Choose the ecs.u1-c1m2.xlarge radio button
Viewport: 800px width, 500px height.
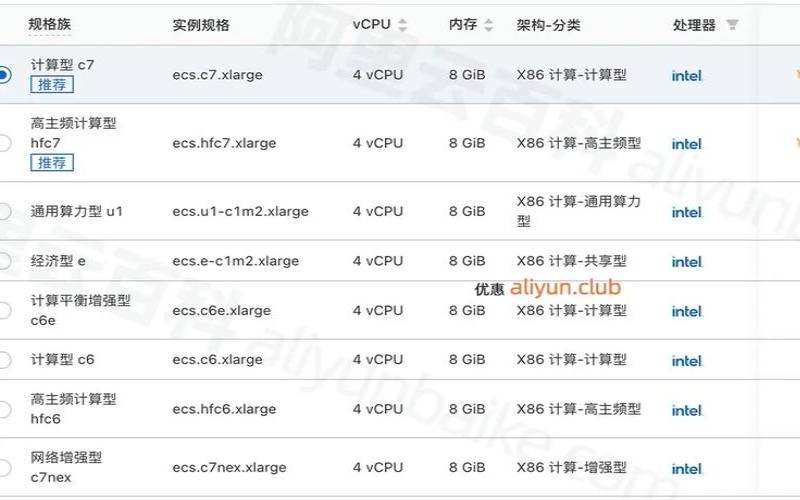click(4, 211)
